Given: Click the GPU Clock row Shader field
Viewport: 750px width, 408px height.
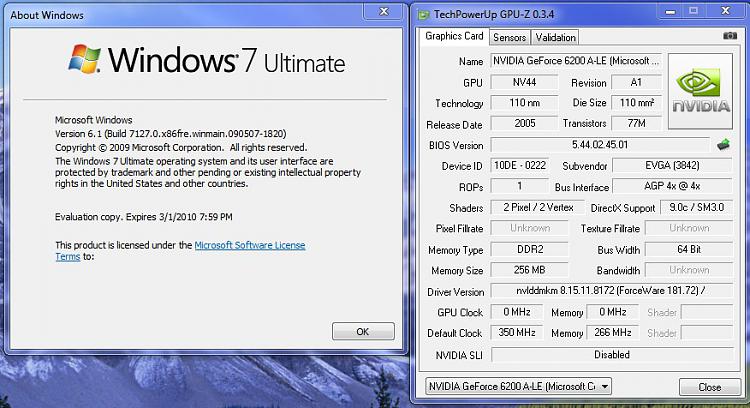Looking at the screenshot, I should (706, 312).
